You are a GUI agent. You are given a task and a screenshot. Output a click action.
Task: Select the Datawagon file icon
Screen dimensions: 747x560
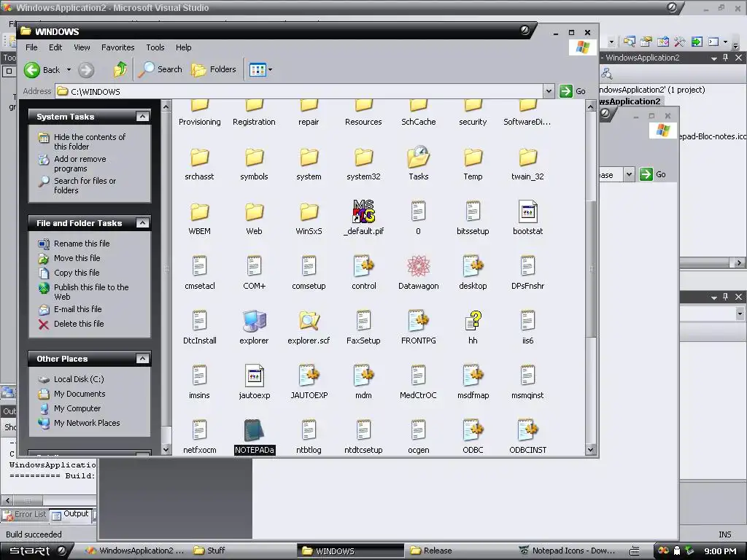(x=418, y=266)
